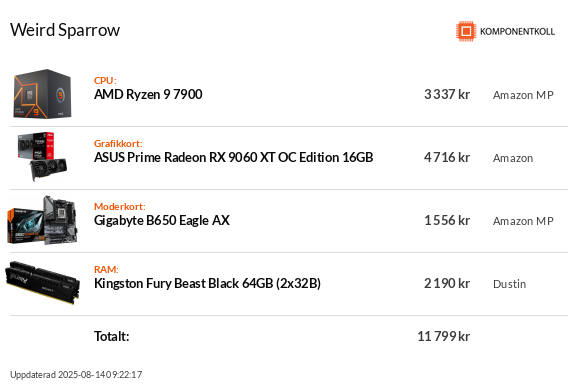Click the Komponentkoll orange chip logo icon
577x388 pixels.
[x=466, y=31]
